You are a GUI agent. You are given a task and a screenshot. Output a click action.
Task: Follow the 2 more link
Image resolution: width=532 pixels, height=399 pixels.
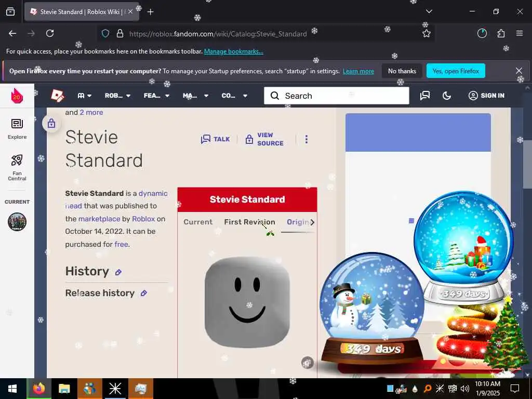[x=91, y=112]
